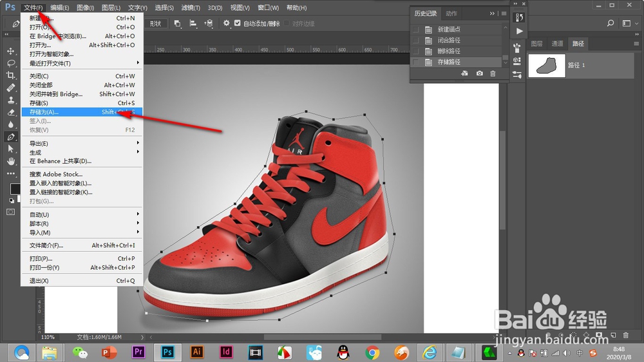Image resolution: width=644 pixels, height=362 pixels.
Task: Choose 搜索 Adobe Stock menu item
Action: coord(82,174)
